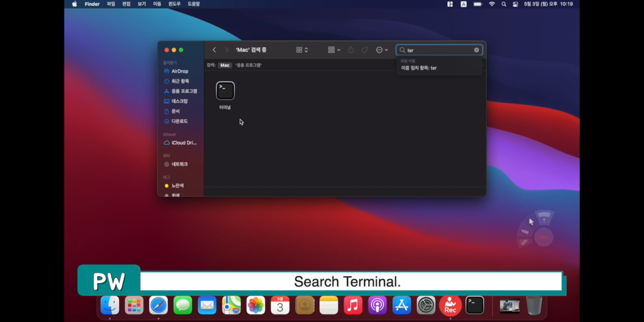Screen dimensions: 644x322
Task: Select the 'Mac' search scope
Action: point(225,65)
